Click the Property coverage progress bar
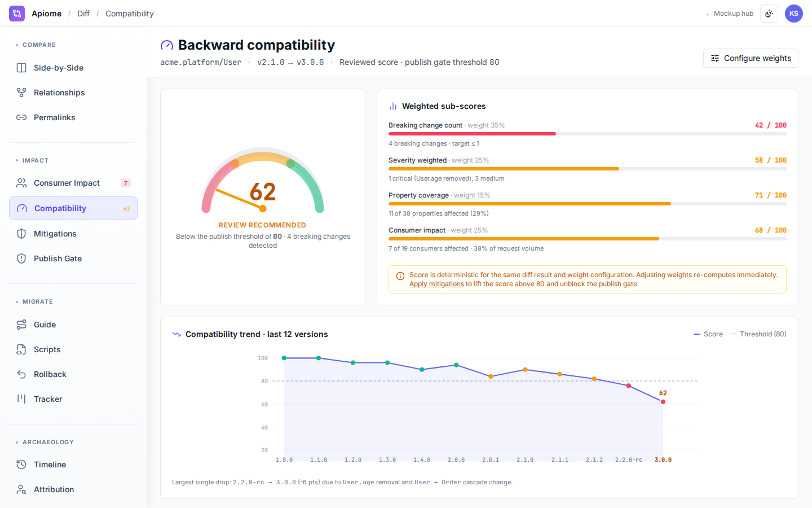 tap(588, 204)
